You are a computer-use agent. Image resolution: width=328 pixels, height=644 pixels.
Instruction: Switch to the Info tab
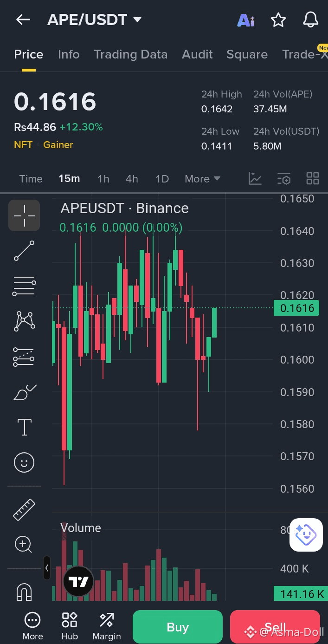pyautogui.click(x=69, y=54)
